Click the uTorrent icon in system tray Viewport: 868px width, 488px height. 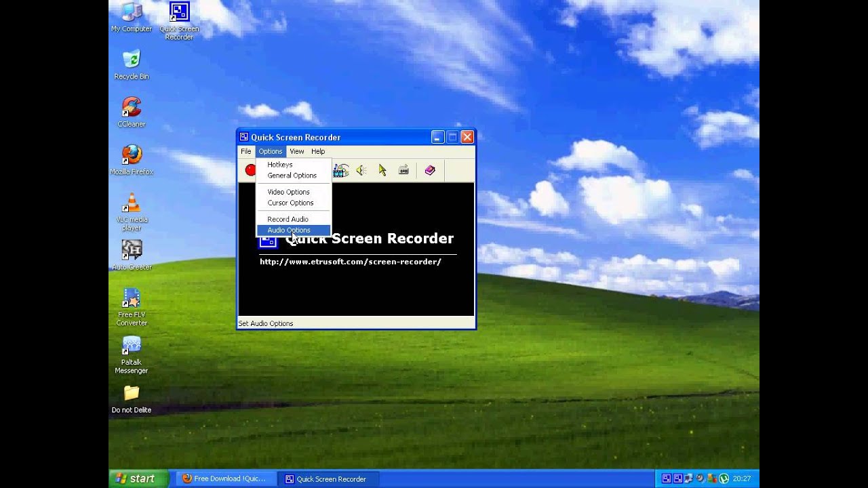click(x=724, y=479)
